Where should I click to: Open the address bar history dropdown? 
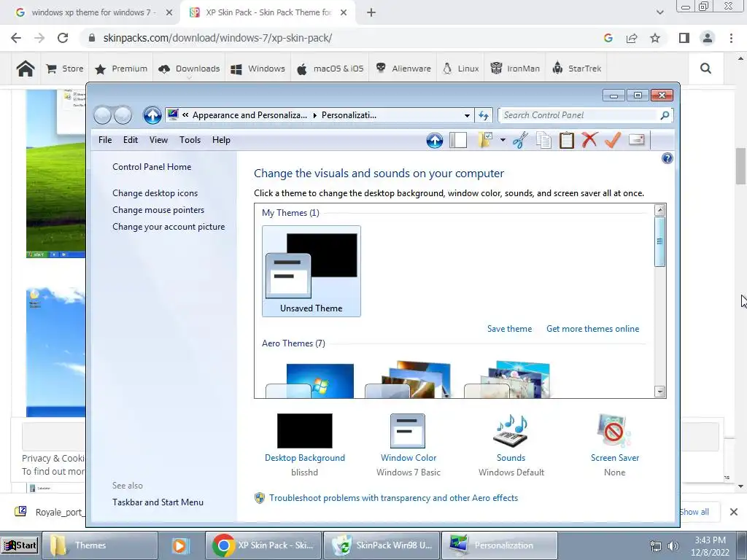(467, 115)
